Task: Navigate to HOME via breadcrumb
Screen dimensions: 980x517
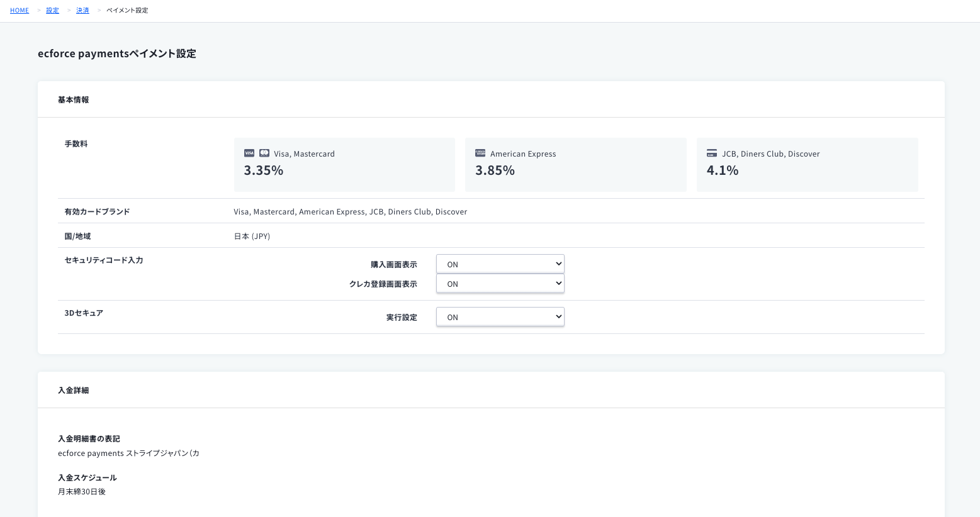Action: (x=19, y=10)
